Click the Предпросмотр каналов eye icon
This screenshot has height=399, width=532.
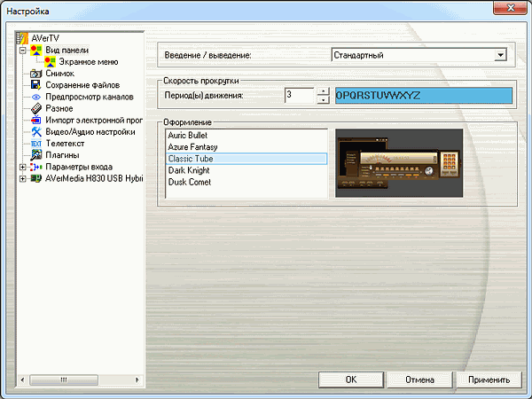(36, 97)
